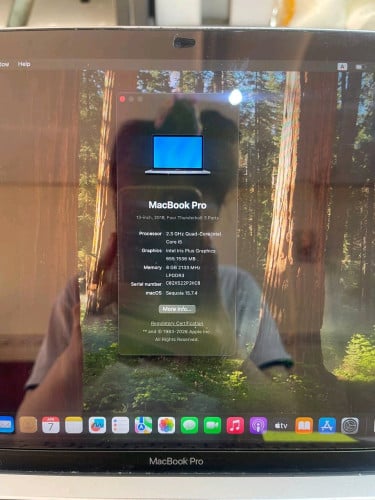Open the Reminders app in the Dock

point(120,425)
